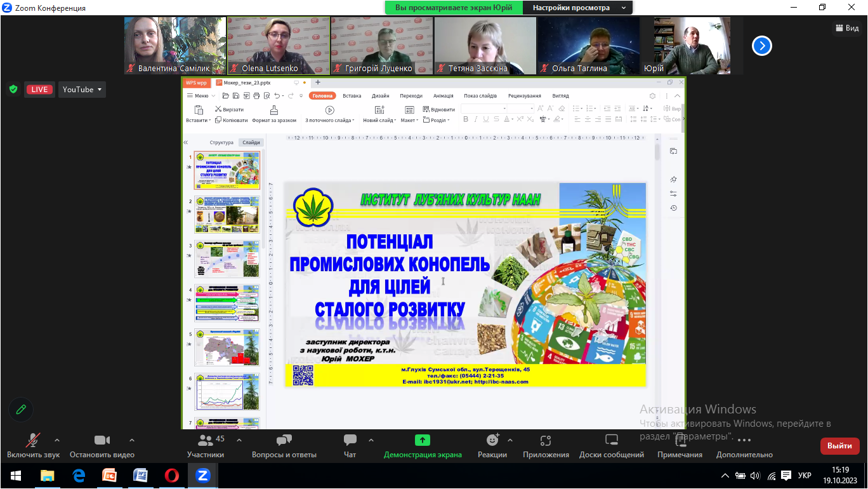The image size is (868, 489).
Task: Expand video options arrow beside Остановить видео
Action: click(x=132, y=439)
